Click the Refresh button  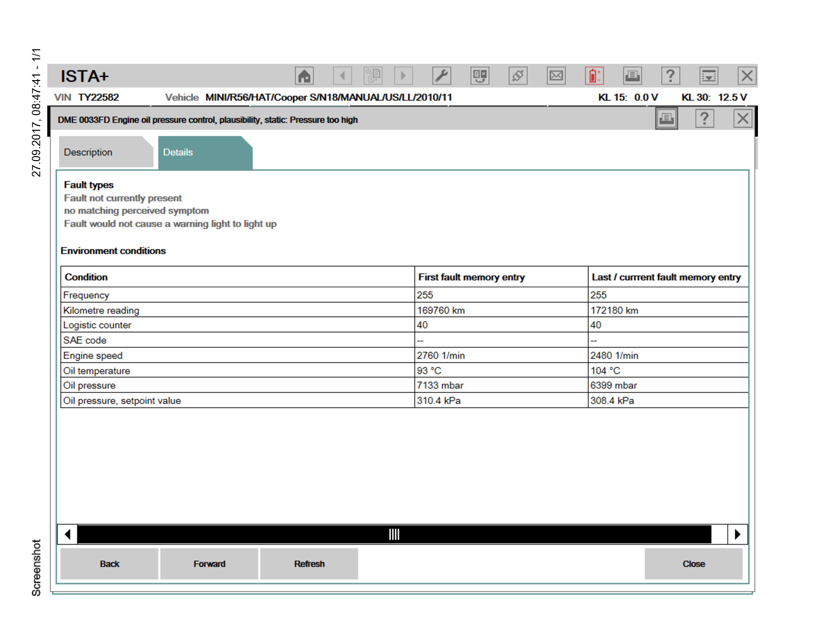309,563
